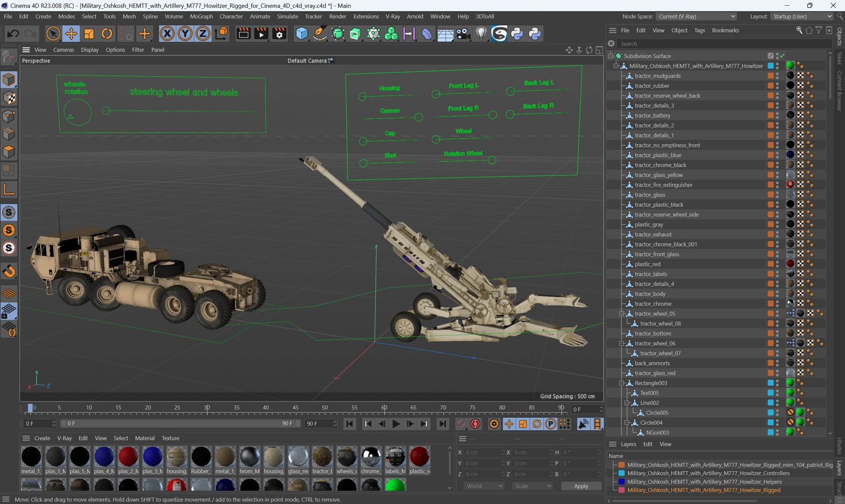Click the Record Active Objects button
The image size is (845, 504).
[461, 424]
